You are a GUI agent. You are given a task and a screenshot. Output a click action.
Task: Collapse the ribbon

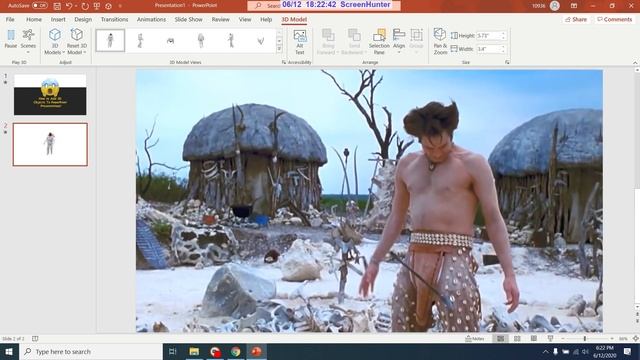635,62
